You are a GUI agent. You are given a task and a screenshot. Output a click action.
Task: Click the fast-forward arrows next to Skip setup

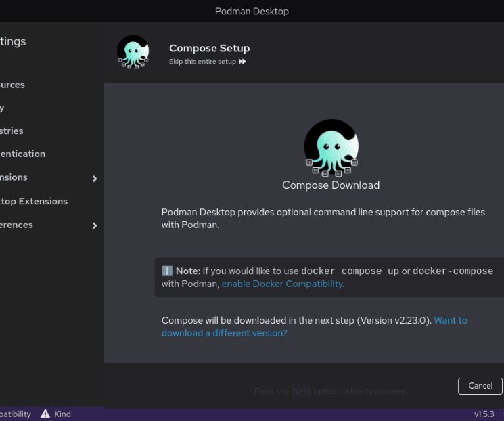(242, 62)
